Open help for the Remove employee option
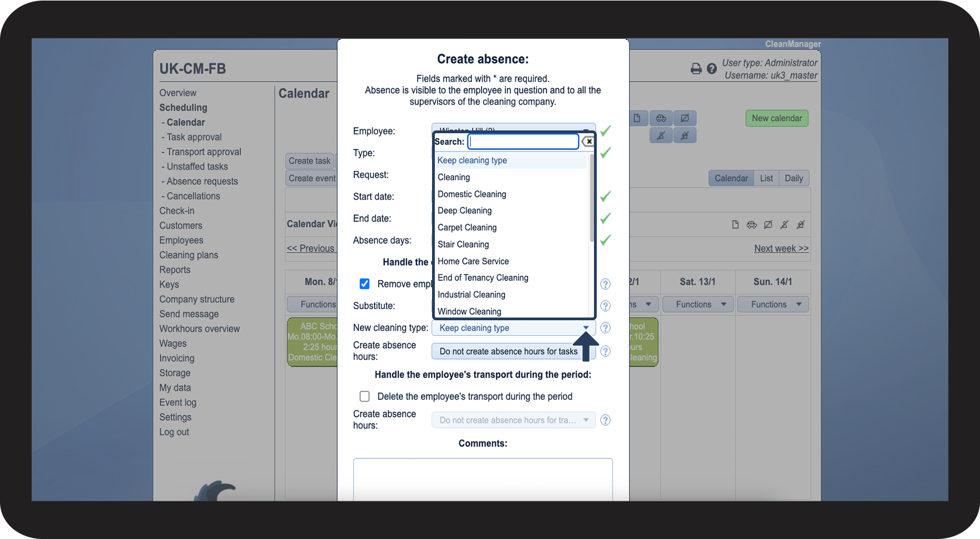980x539 pixels. coord(606,284)
